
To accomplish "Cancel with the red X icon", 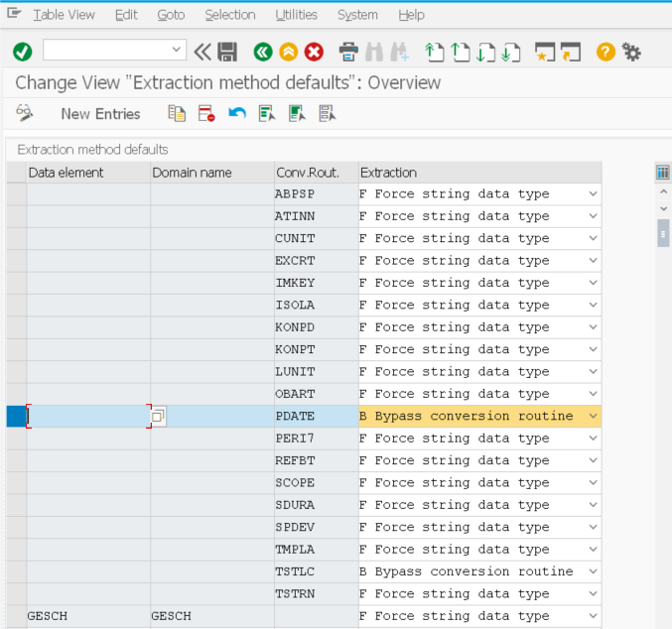I will (x=314, y=53).
